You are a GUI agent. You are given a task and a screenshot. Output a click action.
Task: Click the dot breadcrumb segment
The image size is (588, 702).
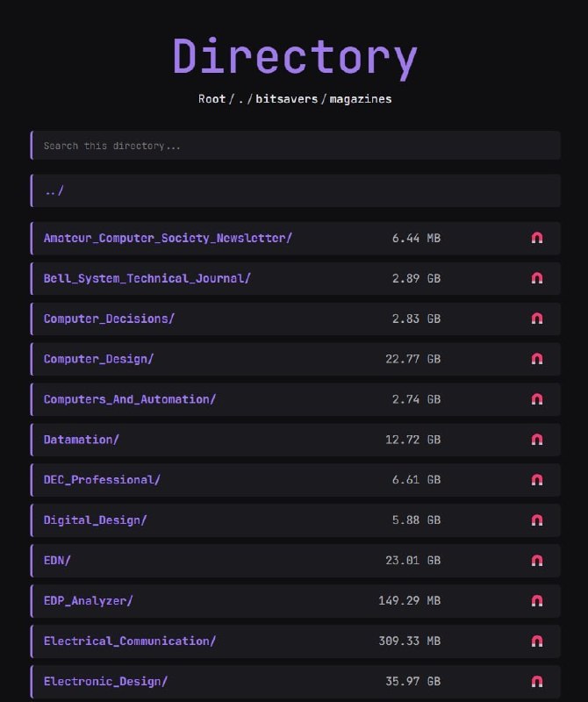point(241,98)
